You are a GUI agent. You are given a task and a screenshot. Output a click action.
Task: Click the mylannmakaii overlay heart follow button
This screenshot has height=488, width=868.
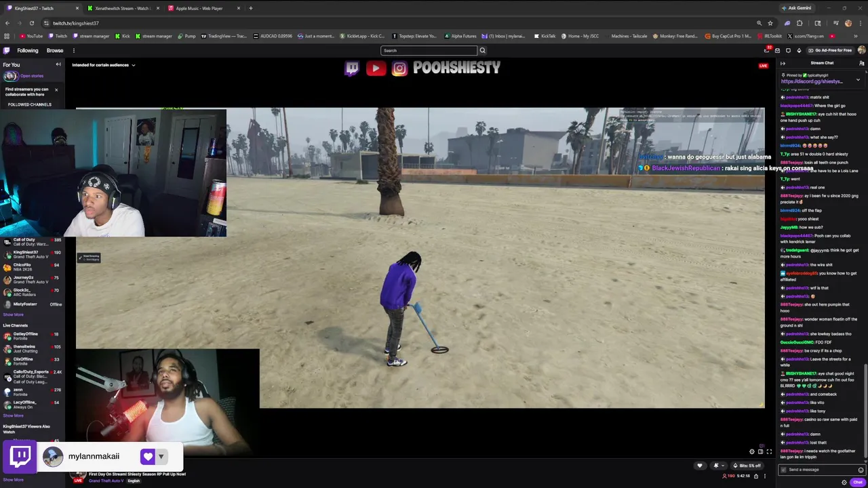pyautogui.click(x=148, y=456)
